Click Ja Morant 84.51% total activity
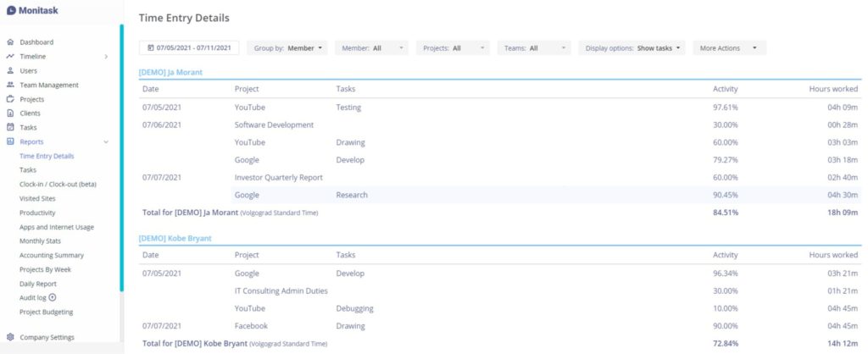Viewport: 868px width, 354px height. tap(726, 213)
